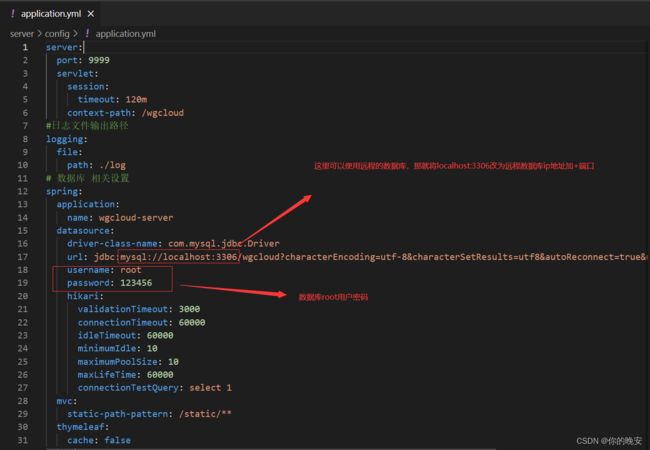Click the 'datasource:' key

pyautogui.click(x=85, y=230)
